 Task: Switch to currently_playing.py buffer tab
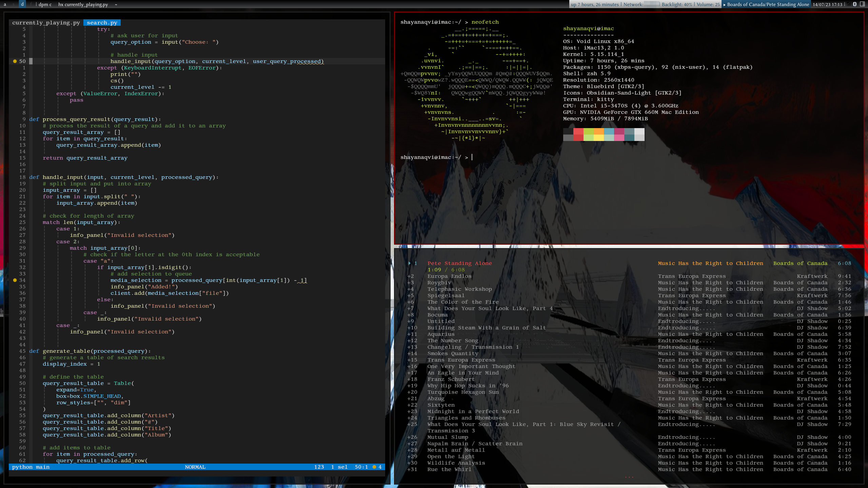[x=46, y=23]
